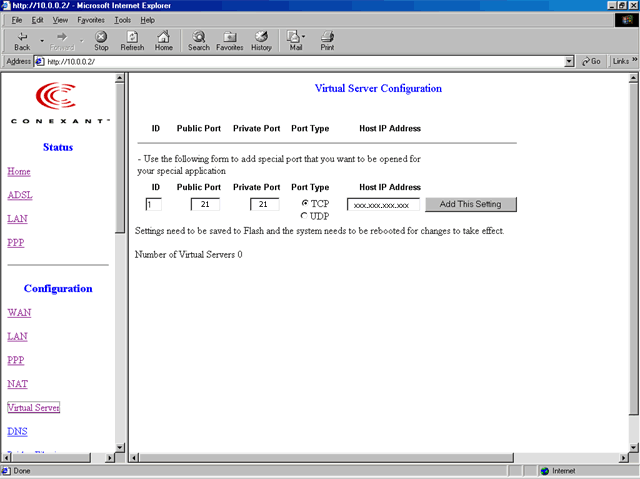Go to the Home page icon

pos(163,37)
